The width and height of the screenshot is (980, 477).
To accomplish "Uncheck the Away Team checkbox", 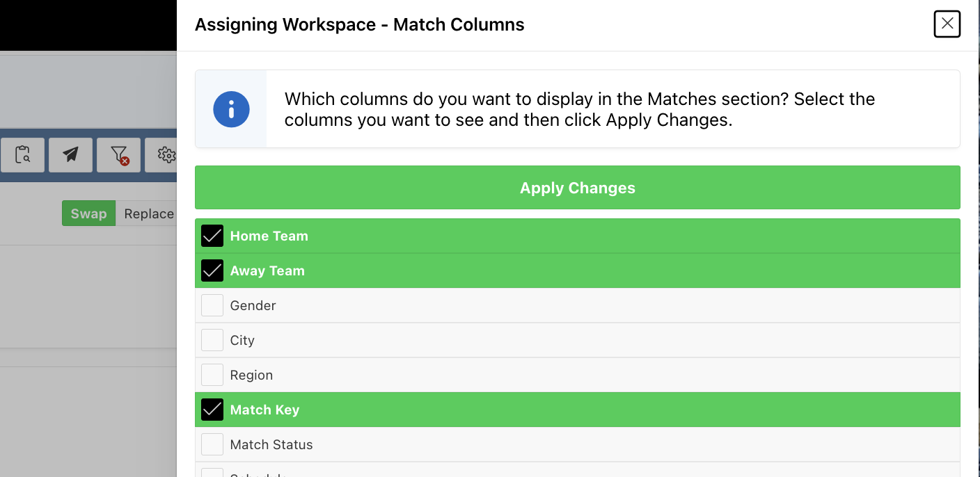I will coord(212,271).
